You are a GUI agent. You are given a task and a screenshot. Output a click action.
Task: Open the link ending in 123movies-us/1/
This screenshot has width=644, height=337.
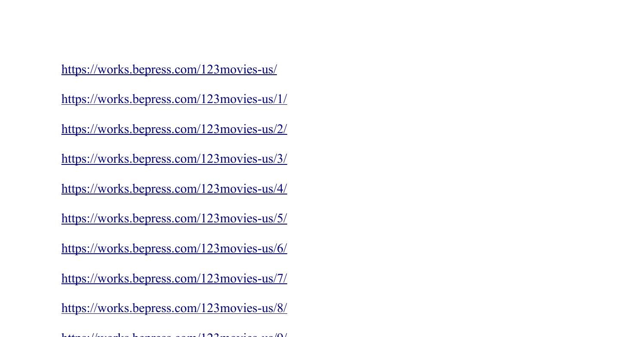174,99
